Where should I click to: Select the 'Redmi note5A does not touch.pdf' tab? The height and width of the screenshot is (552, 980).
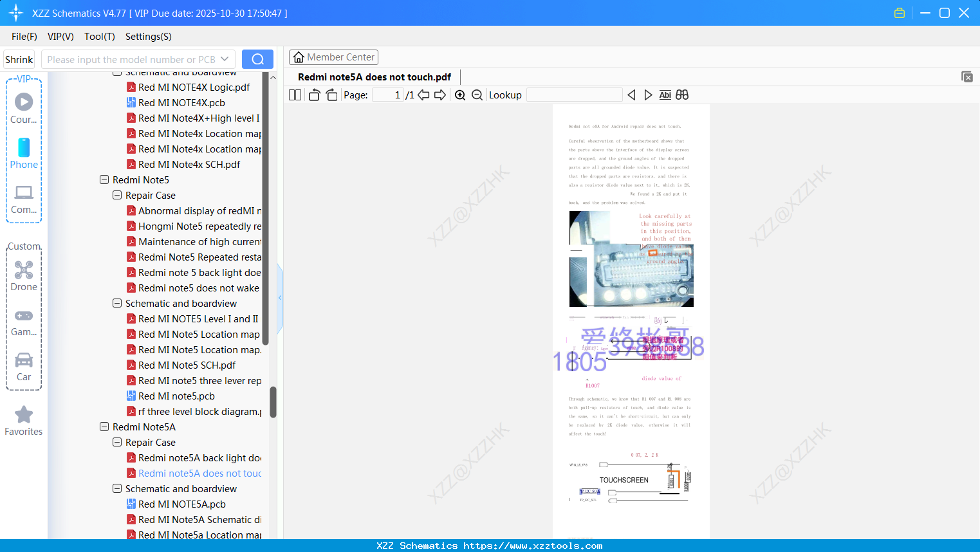(374, 77)
